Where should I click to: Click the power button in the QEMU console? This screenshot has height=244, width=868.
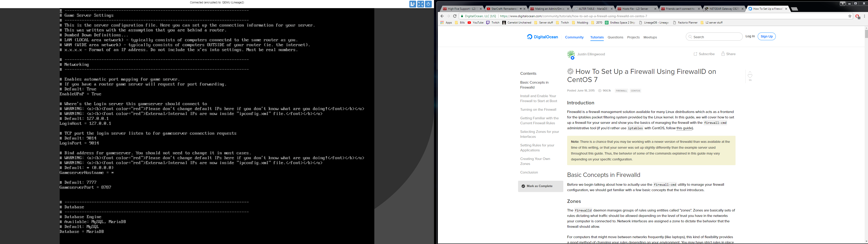point(428,4)
